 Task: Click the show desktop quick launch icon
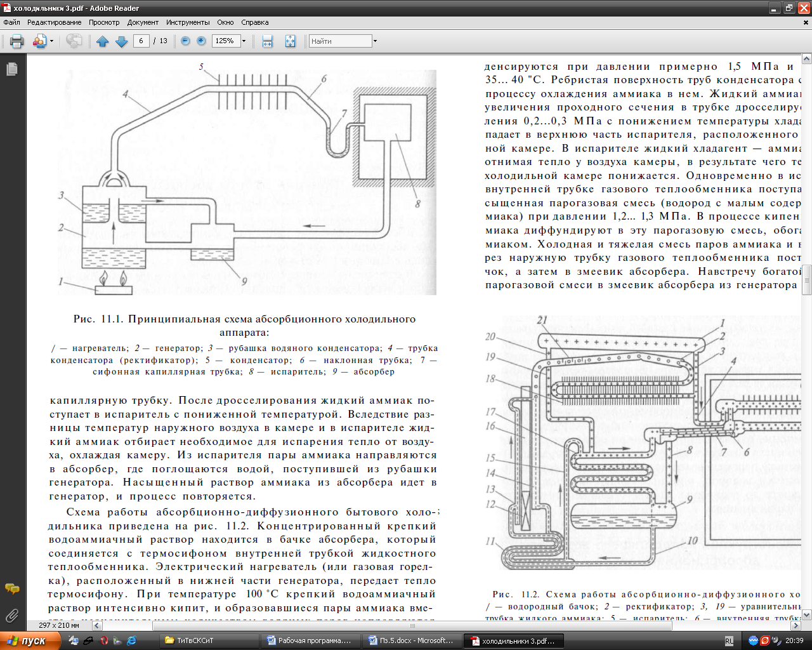(x=74, y=640)
